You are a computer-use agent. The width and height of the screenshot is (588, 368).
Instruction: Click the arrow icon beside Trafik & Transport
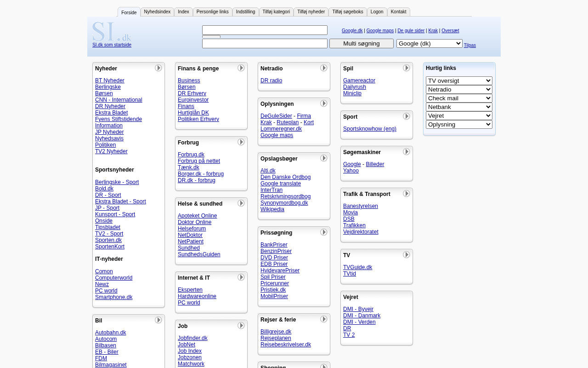tap(407, 194)
